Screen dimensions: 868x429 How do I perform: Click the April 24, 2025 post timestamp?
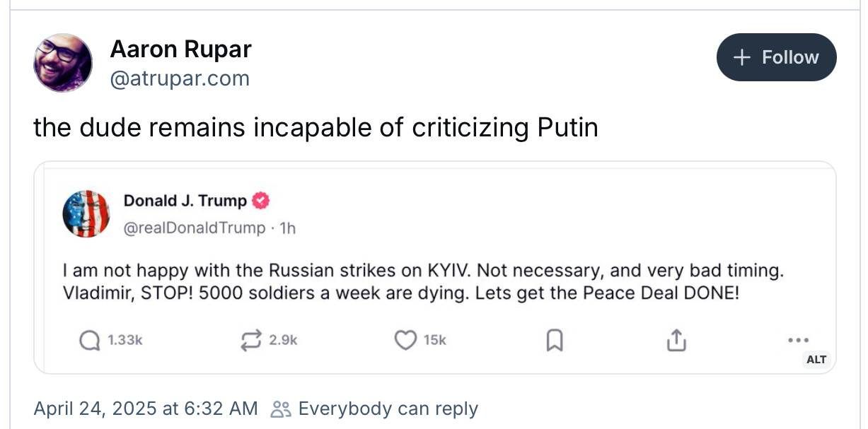(146, 409)
